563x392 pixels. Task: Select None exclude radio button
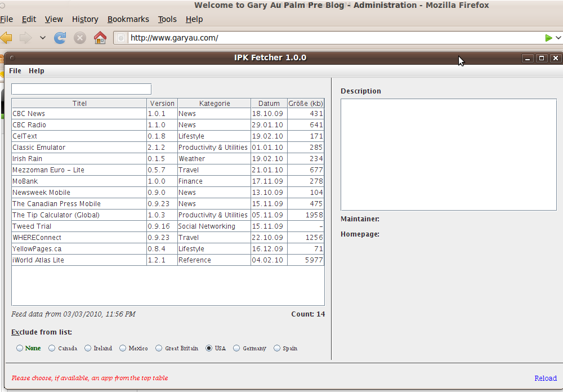[x=20, y=348]
